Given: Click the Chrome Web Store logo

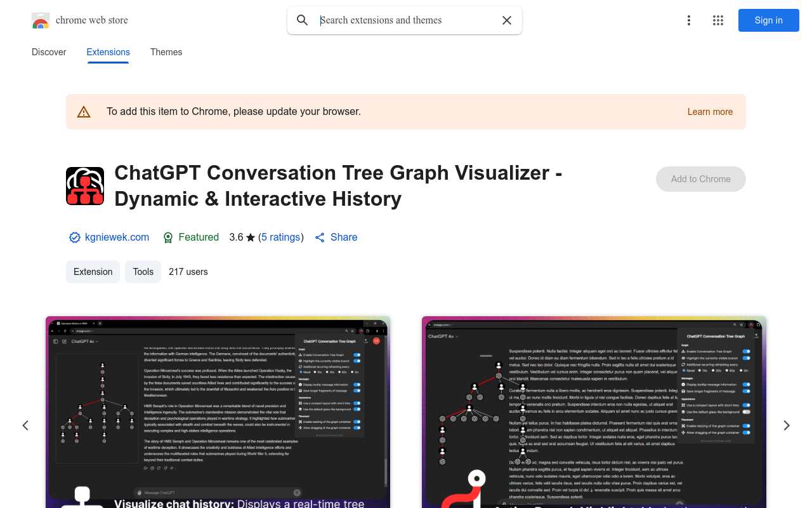Looking at the screenshot, I should 41,20.
